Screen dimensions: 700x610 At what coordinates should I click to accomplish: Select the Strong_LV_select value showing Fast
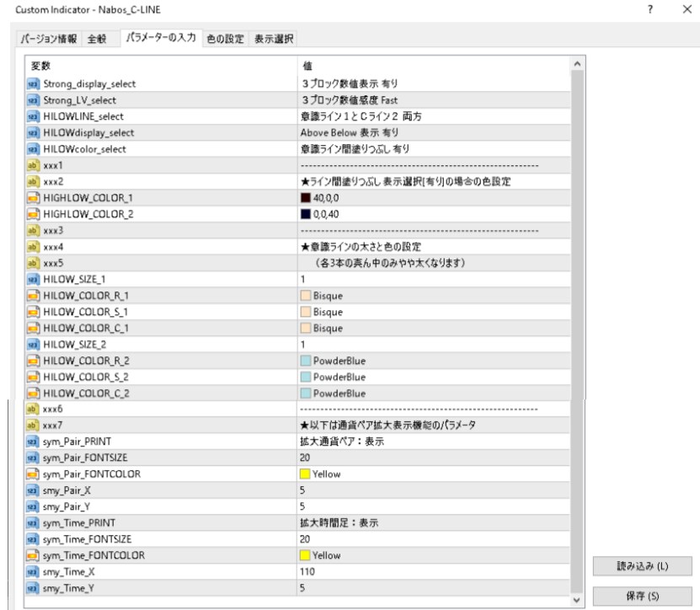pyautogui.click(x=434, y=100)
